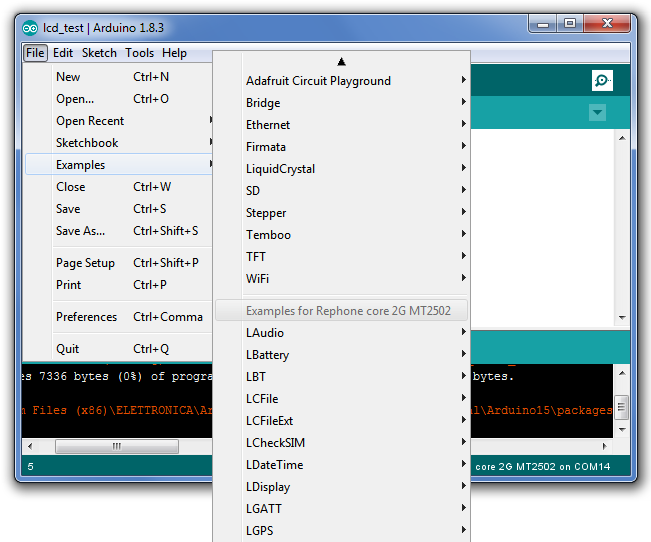Click console vertical scrollbar thumb
The height and width of the screenshot is (542, 651).
click(x=622, y=407)
